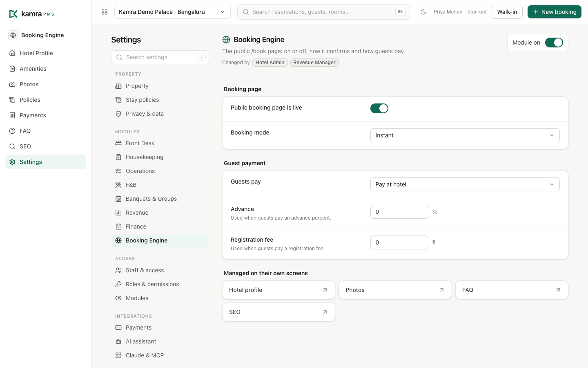Click the Search settings field
Viewport: 588px width, 368px height.
pyautogui.click(x=160, y=57)
